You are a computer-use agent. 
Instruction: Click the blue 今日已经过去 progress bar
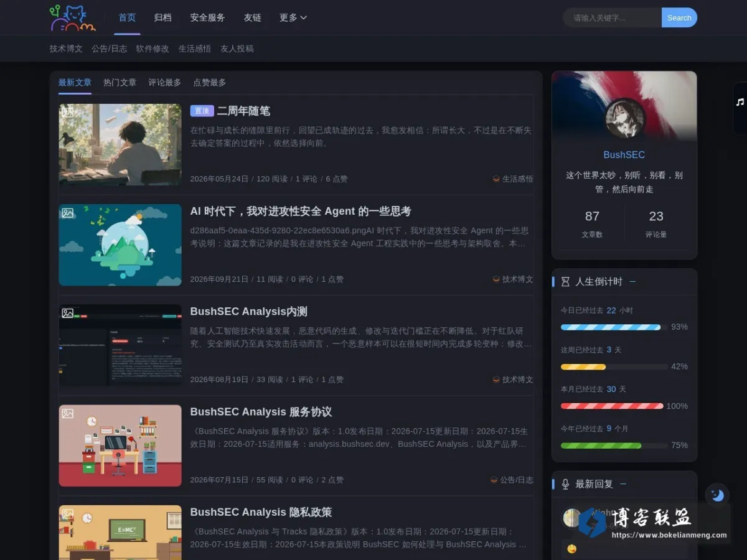pos(614,327)
